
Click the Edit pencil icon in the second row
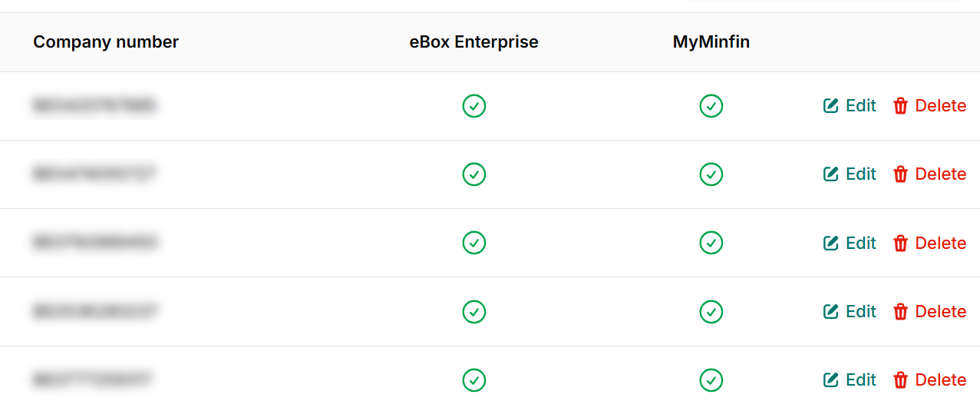pos(830,174)
